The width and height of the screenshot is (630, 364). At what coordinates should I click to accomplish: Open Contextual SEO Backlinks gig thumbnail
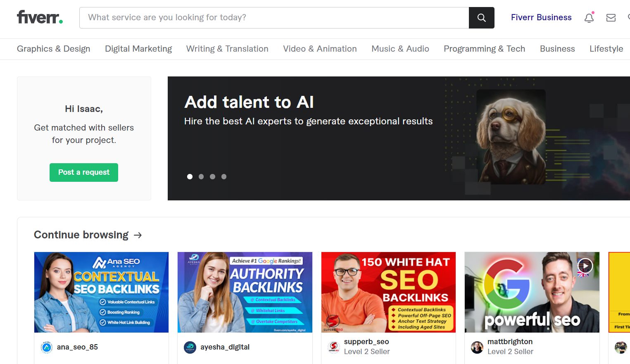pyautogui.click(x=101, y=292)
